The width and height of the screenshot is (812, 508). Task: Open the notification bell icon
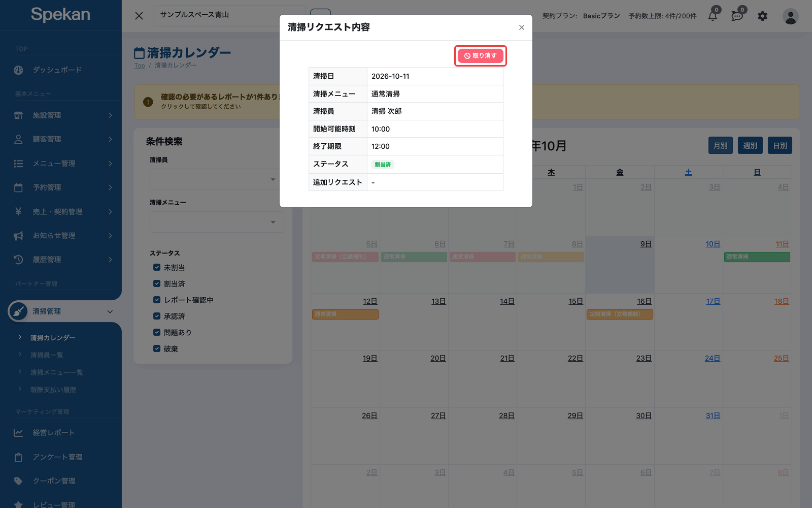713,16
